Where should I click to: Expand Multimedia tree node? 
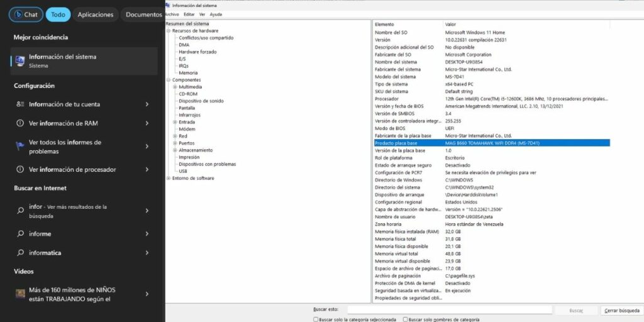pos(175,87)
